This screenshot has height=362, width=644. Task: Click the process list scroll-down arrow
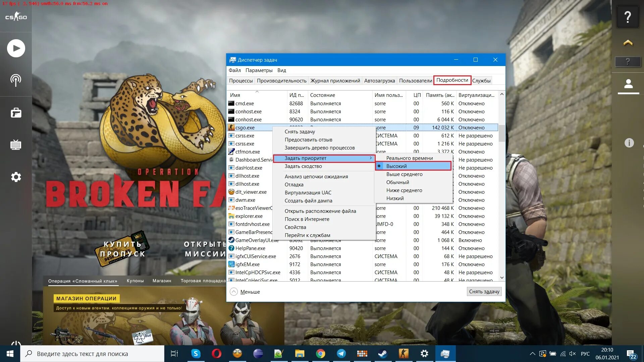[x=502, y=278]
